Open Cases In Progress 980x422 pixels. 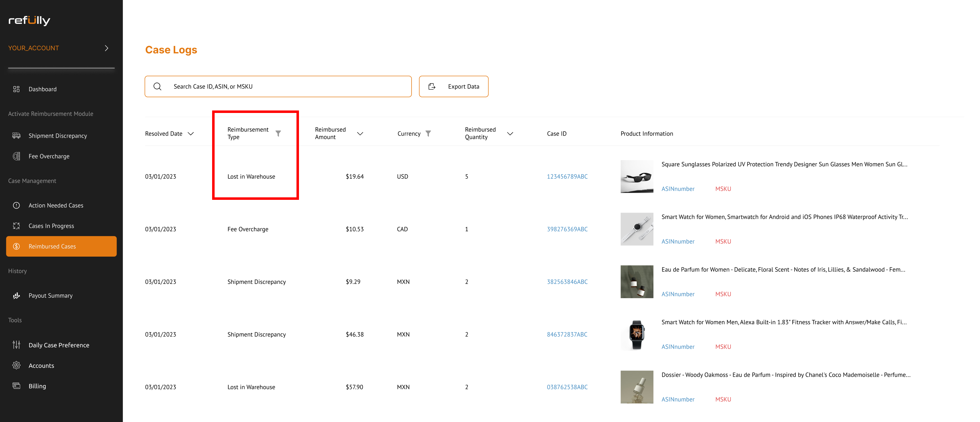pyautogui.click(x=51, y=226)
